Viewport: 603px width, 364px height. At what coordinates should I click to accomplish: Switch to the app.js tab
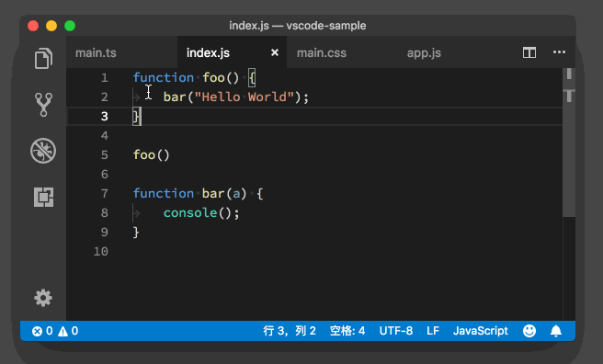424,52
